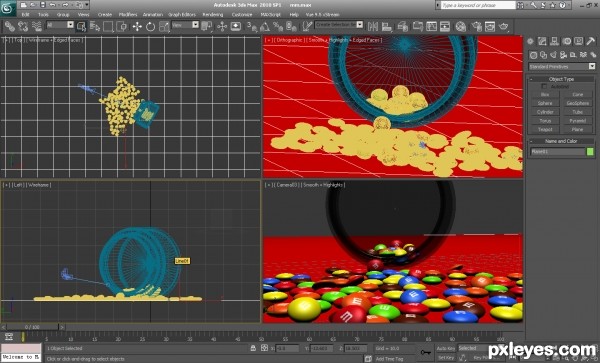Viewport: 600px width, 363px height.
Task: Open the Create menu
Action: [x=105, y=15]
